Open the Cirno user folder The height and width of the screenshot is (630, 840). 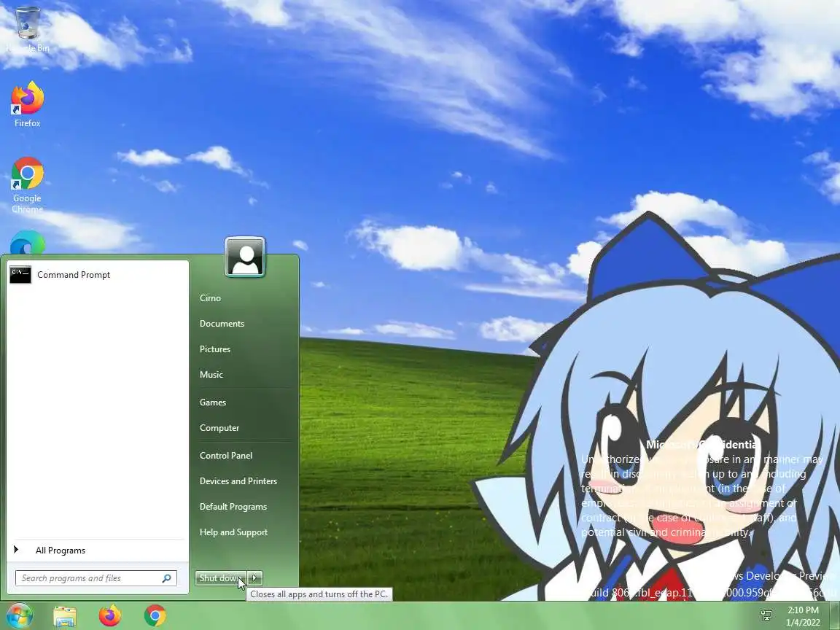pos(210,297)
